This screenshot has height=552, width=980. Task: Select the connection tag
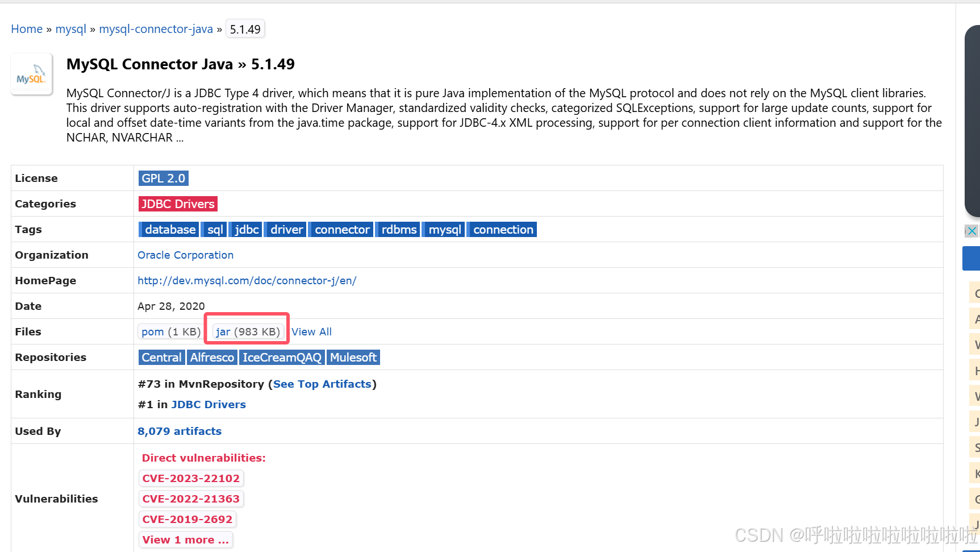[503, 230]
